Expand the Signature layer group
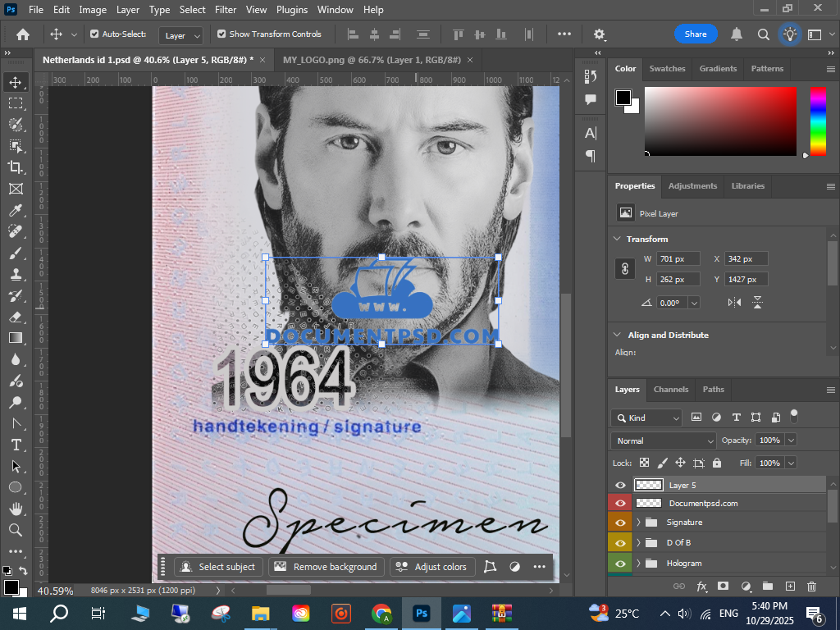840x630 pixels. tap(638, 523)
